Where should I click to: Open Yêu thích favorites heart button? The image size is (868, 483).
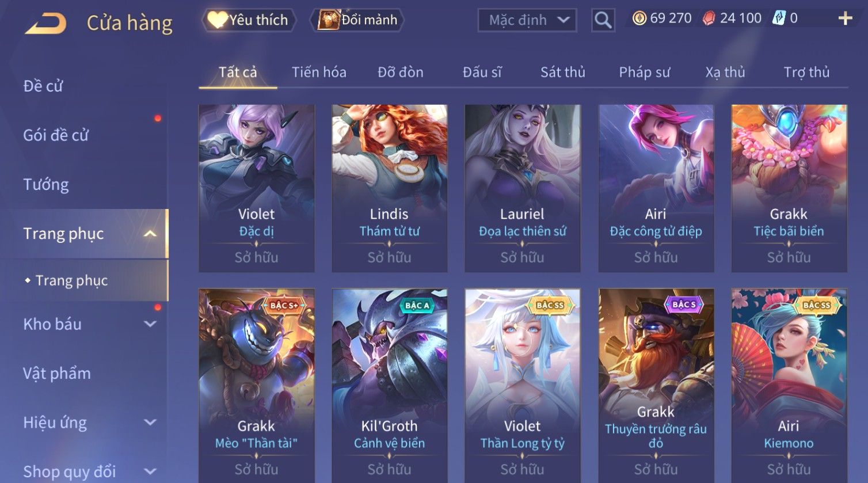(248, 20)
